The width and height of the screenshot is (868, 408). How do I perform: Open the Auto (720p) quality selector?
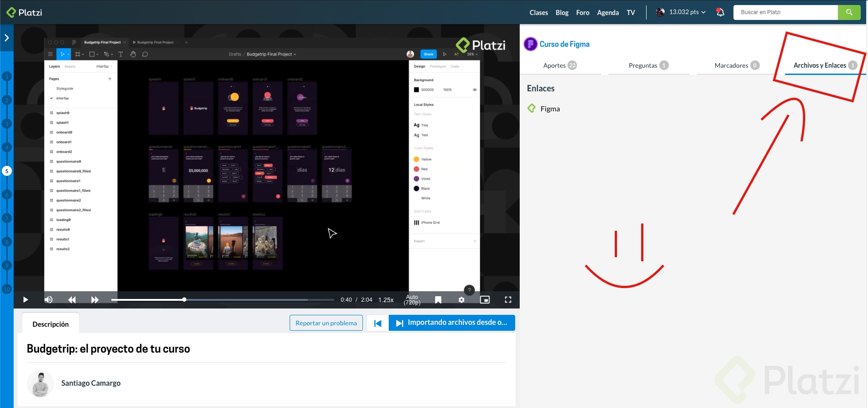(412, 300)
